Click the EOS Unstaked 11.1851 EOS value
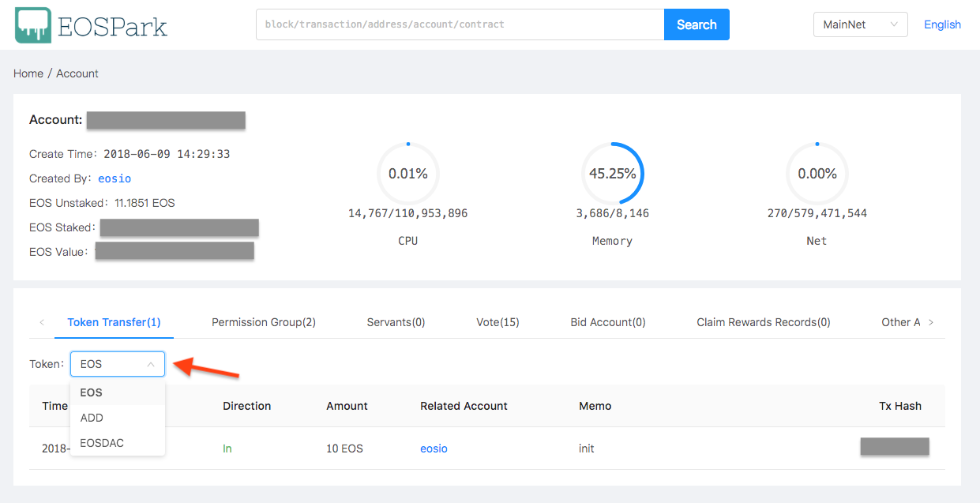This screenshot has width=980, height=503. [145, 203]
